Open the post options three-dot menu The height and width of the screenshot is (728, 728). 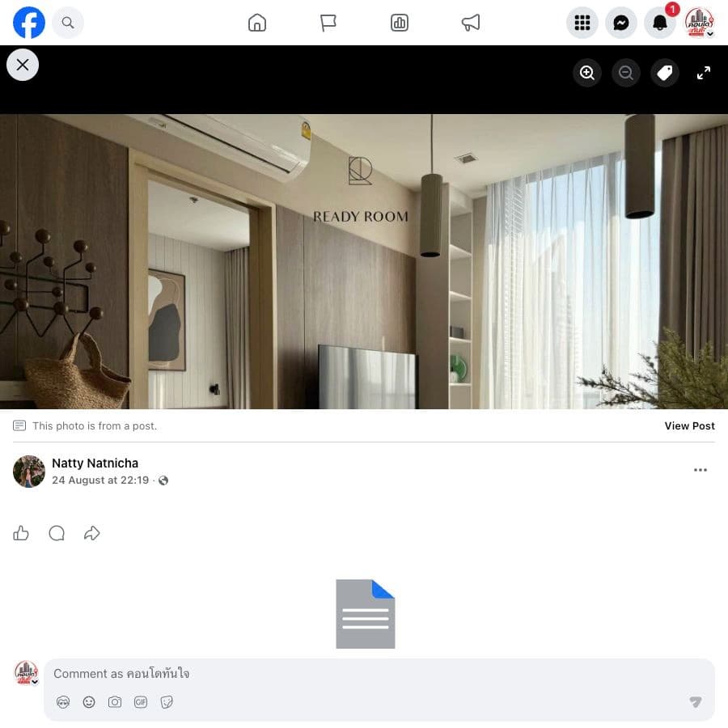pos(700,470)
